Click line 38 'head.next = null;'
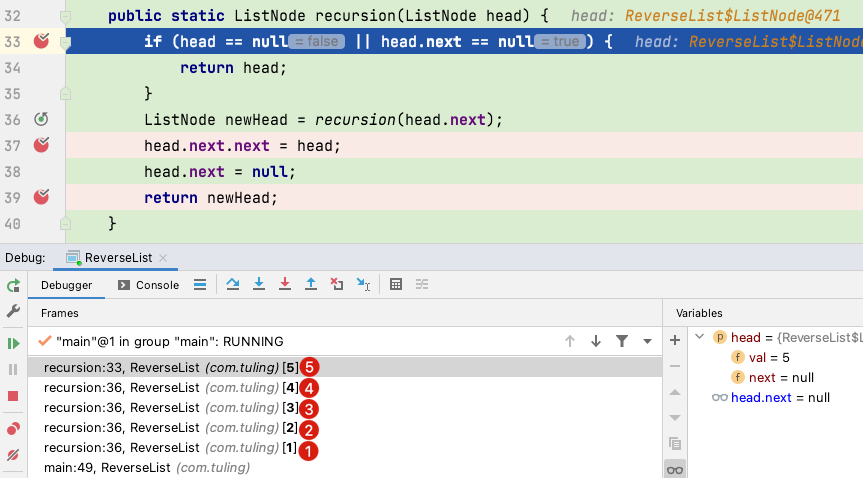Viewport: 863px width, 478px height. pyautogui.click(x=220, y=172)
